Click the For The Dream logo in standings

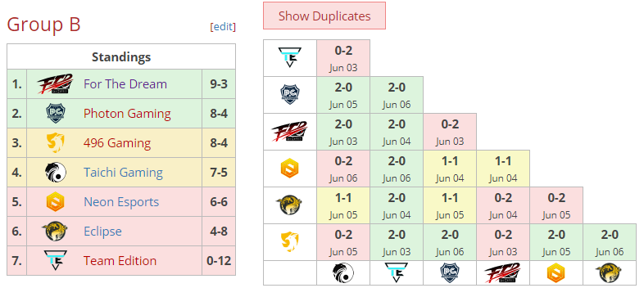55,84
